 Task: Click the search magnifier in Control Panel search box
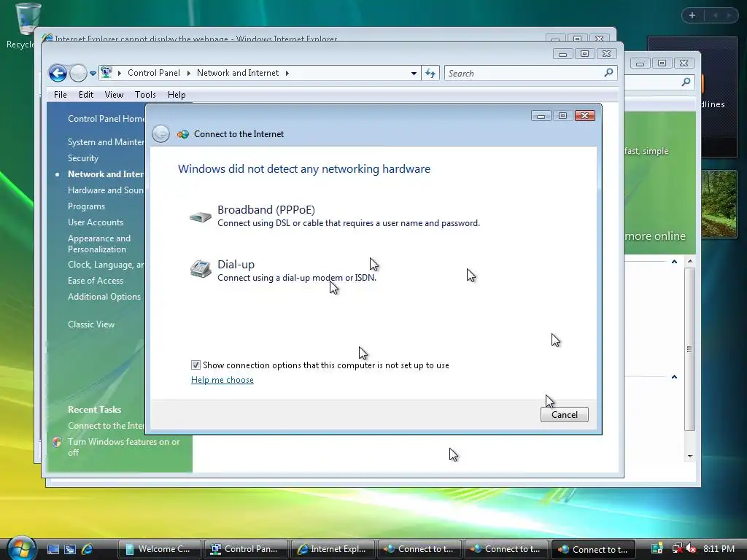tap(608, 72)
